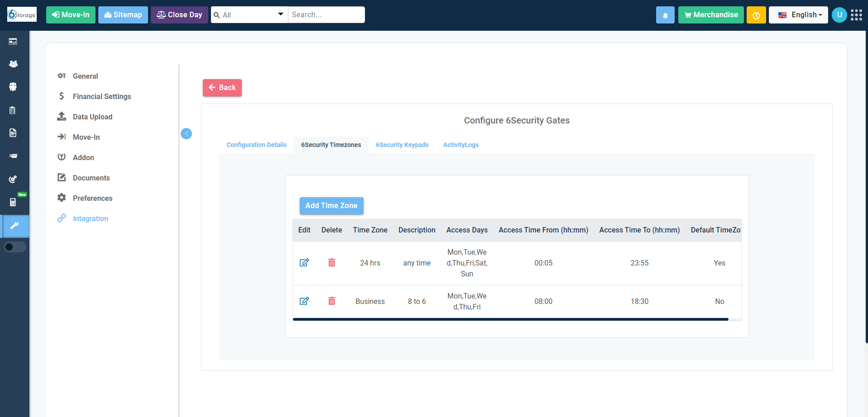Click the Back button

click(222, 88)
